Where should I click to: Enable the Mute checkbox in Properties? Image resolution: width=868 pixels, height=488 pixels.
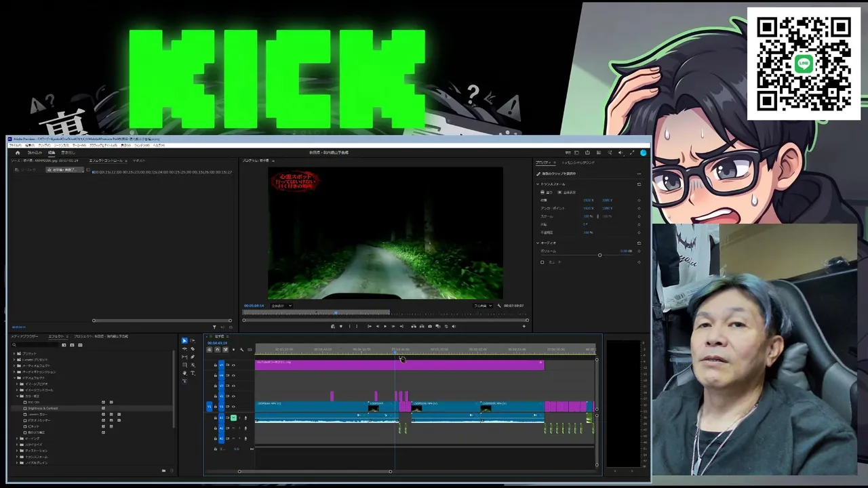pos(542,262)
